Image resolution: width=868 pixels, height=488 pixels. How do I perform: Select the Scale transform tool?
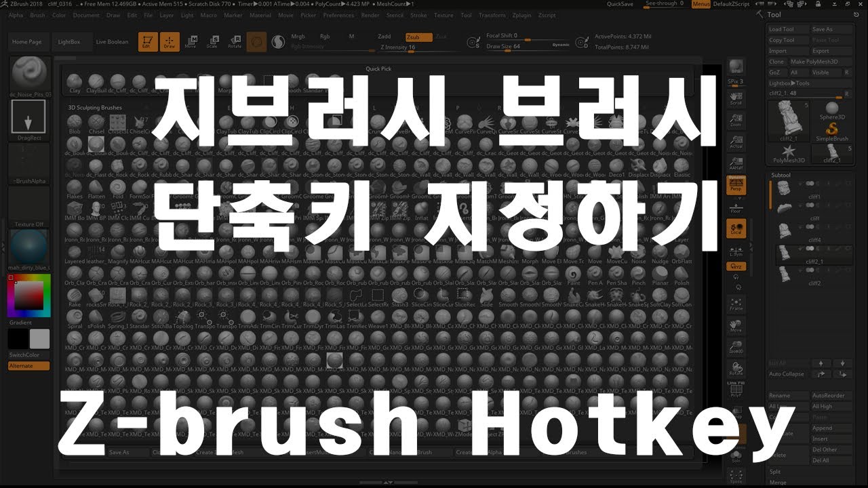(212, 42)
